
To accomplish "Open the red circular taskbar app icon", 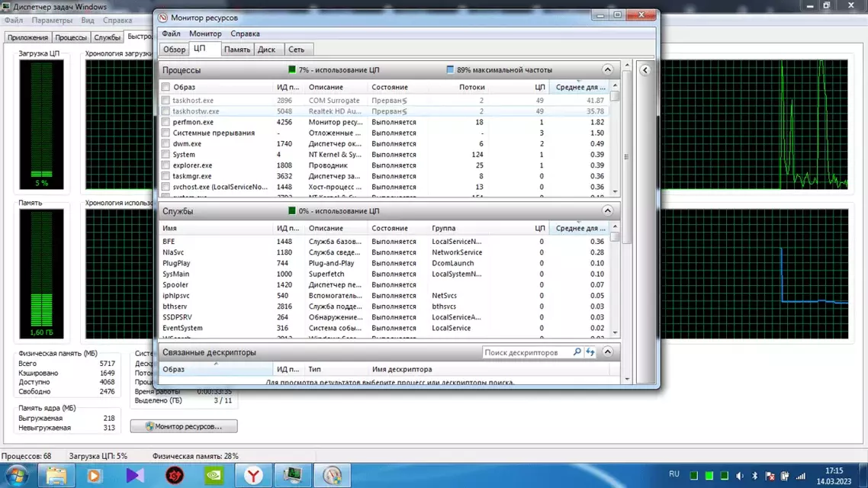I will coord(175,475).
